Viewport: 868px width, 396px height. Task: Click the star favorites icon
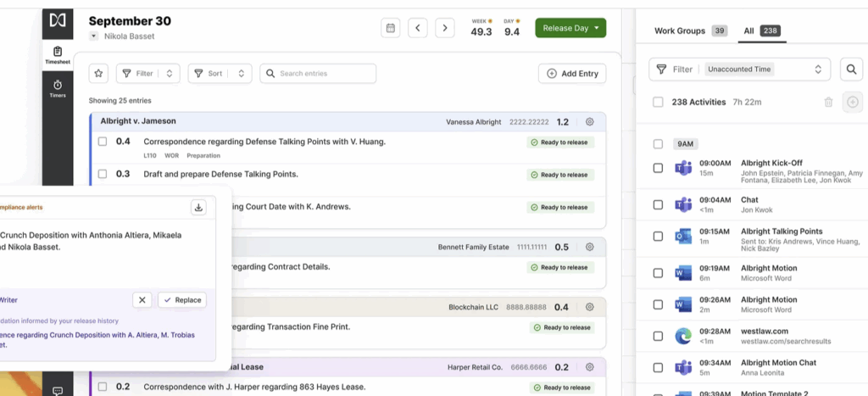pyautogui.click(x=98, y=74)
